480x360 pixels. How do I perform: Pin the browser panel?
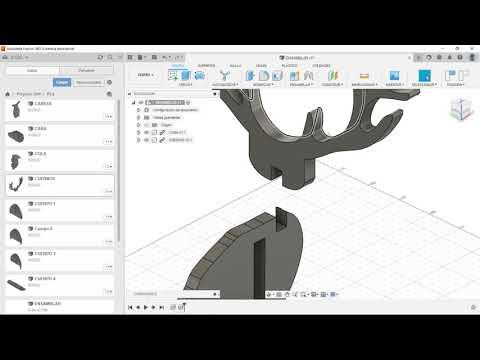pos(215,94)
